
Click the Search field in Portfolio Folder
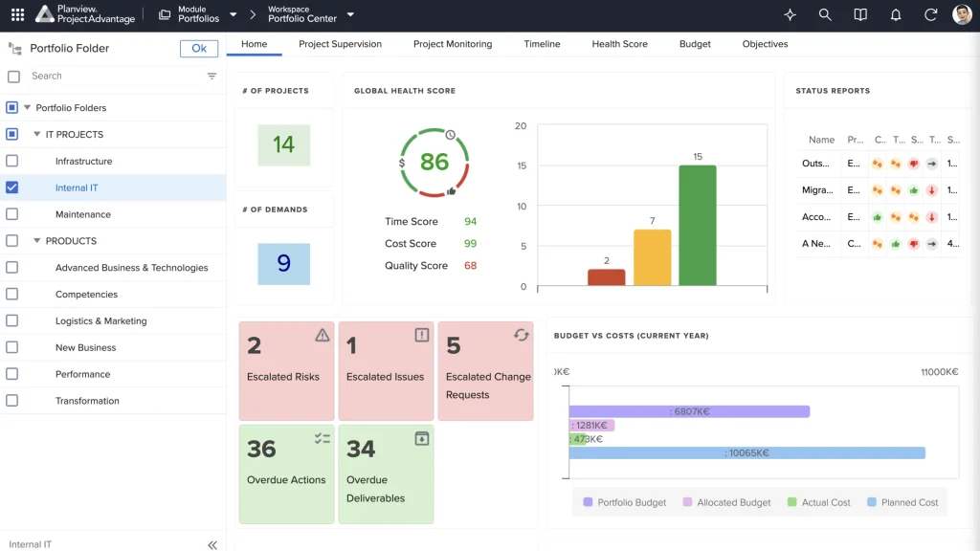coord(117,76)
